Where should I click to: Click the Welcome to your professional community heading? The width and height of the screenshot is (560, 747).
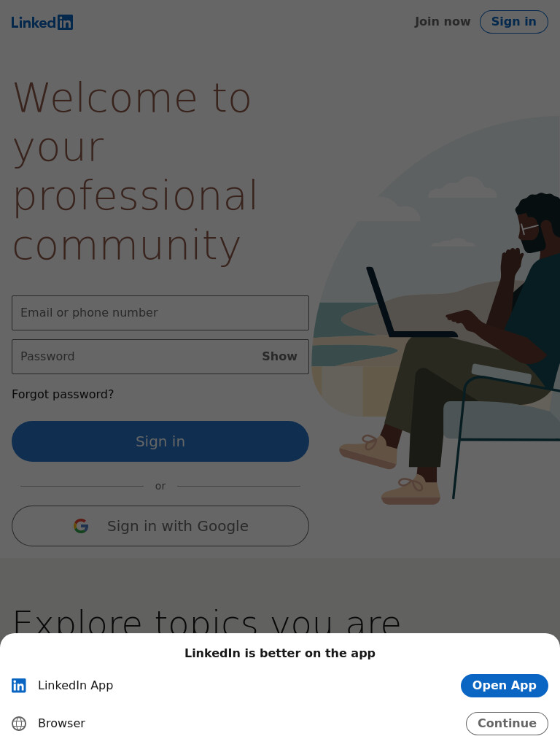[136, 171]
